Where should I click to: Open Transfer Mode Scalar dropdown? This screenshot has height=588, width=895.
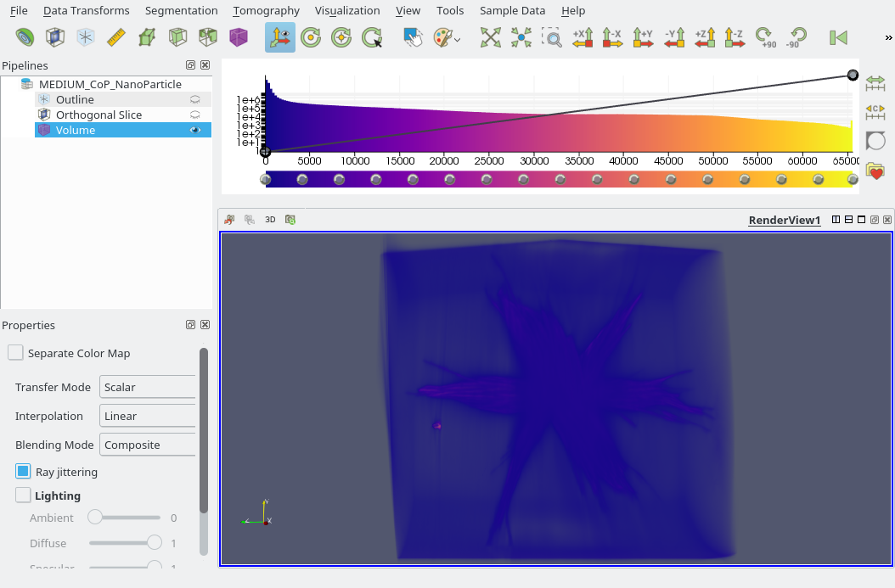coord(148,387)
